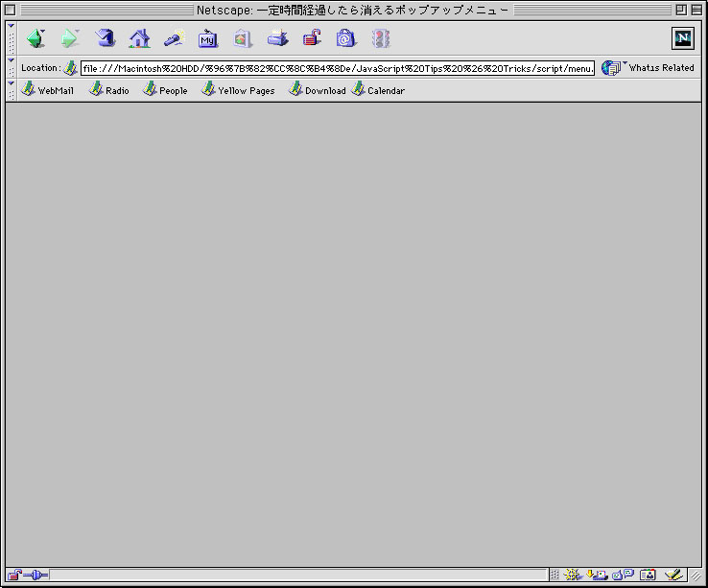Image resolution: width=708 pixels, height=588 pixels.
Task: Click the component bar drag handle
Action: (x=555, y=575)
